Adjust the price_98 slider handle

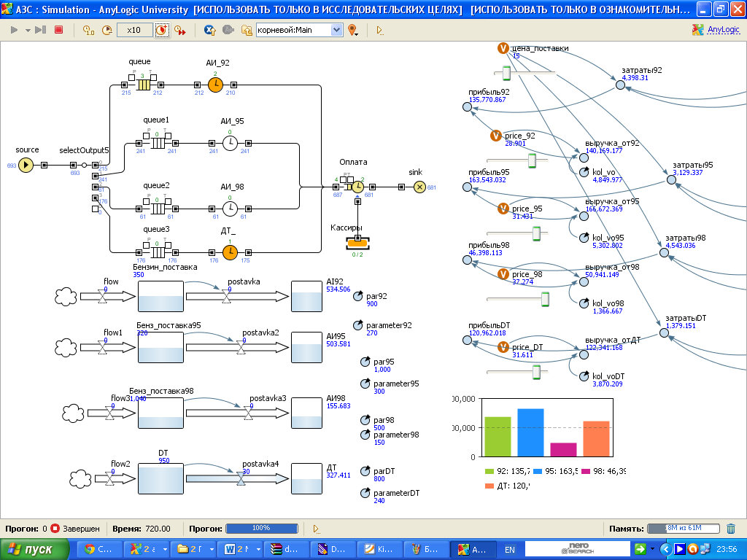[545, 299]
